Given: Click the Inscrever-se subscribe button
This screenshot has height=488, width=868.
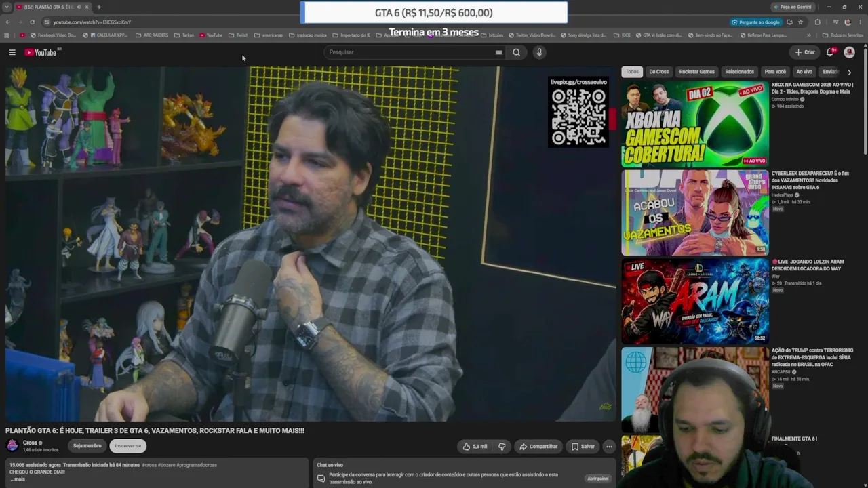Looking at the screenshot, I should (x=128, y=446).
